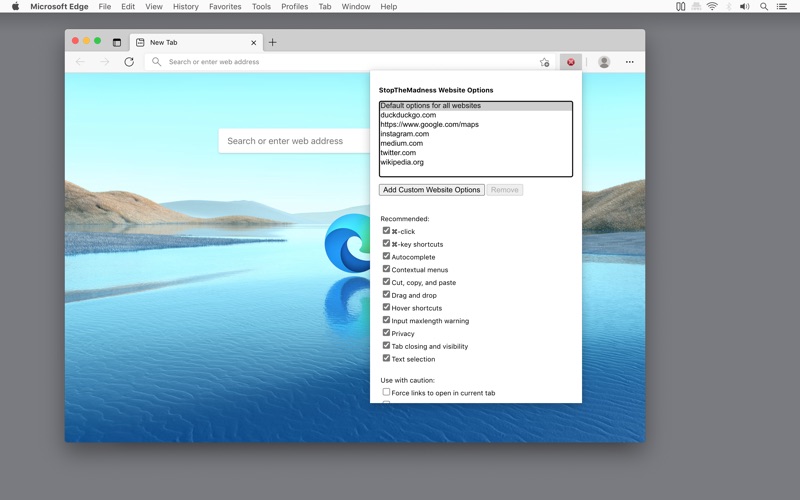Open the Profiles menu
800x500 pixels.
294,7
